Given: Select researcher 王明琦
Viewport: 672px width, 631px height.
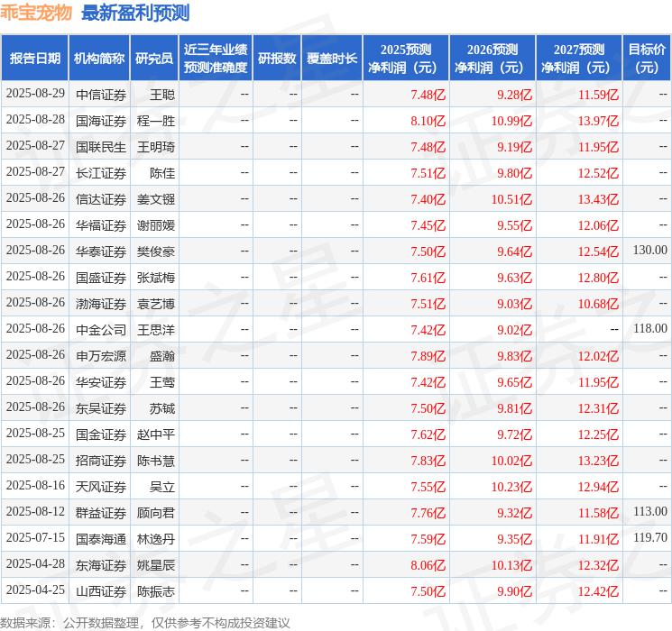Looking at the screenshot, I should pos(155,147).
